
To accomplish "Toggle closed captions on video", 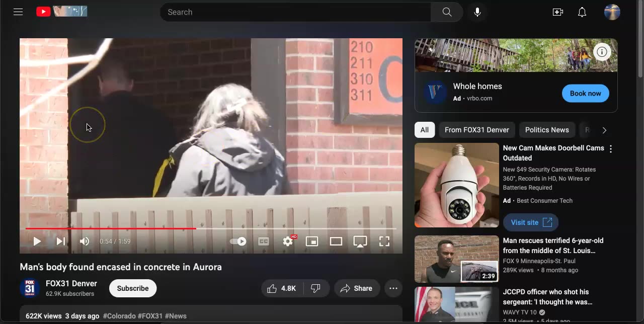I will point(264,241).
